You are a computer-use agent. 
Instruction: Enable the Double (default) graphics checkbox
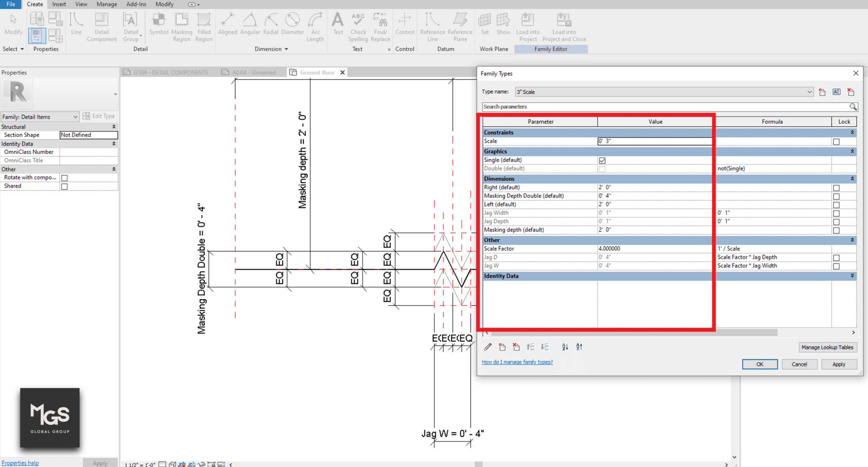(603, 168)
